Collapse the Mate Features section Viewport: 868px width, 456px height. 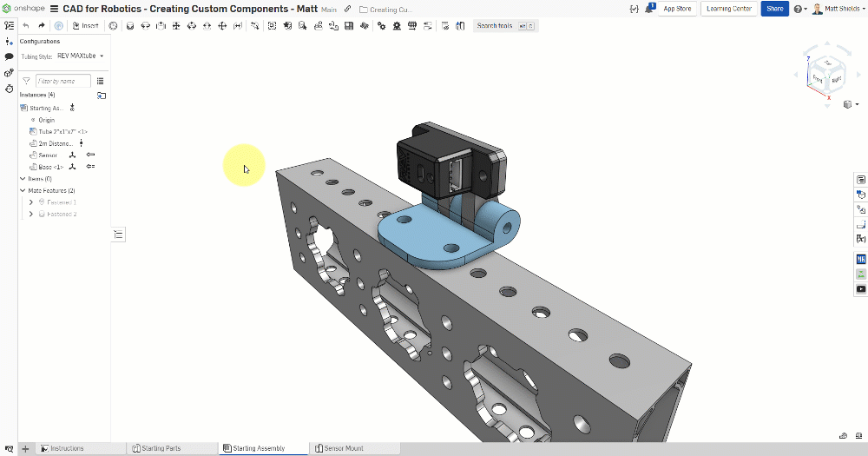[23, 190]
